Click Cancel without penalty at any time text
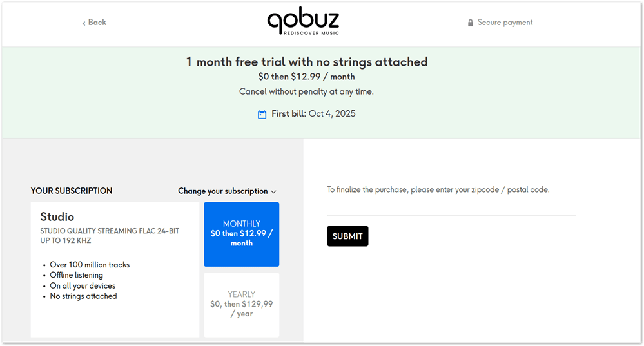Viewport: 644px width, 346px height. [306, 91]
